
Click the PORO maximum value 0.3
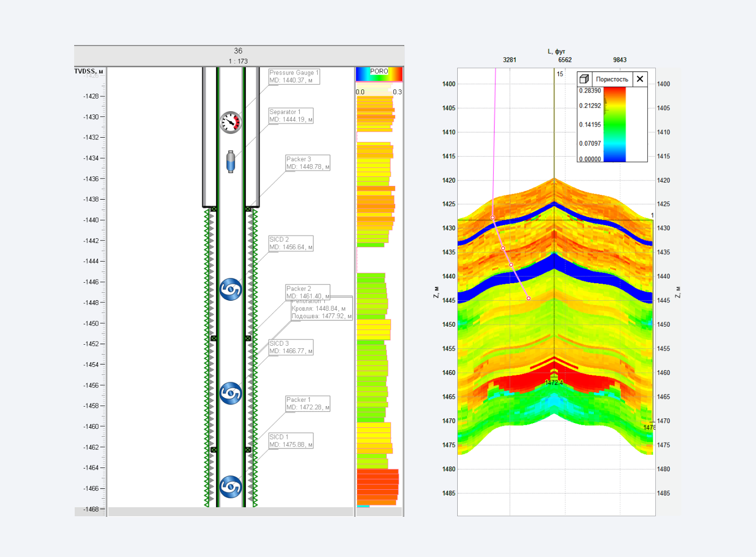pos(397,92)
